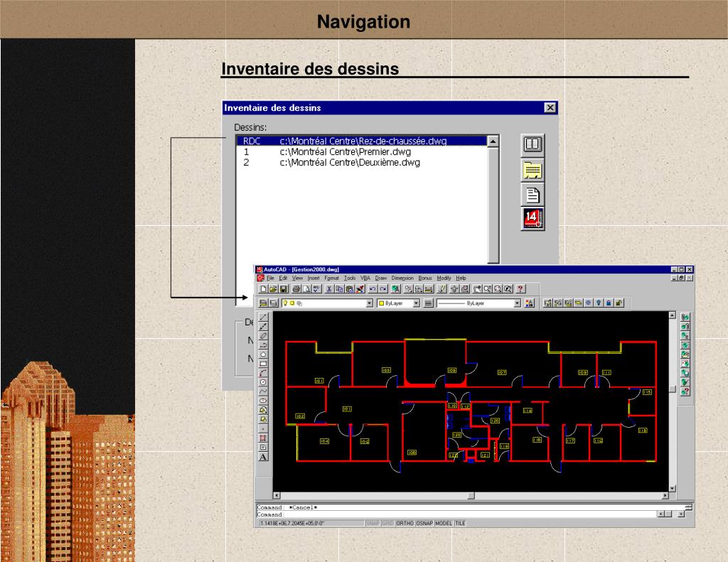Toggle SNAP mode in status bar
The image size is (728, 562).
point(373,523)
